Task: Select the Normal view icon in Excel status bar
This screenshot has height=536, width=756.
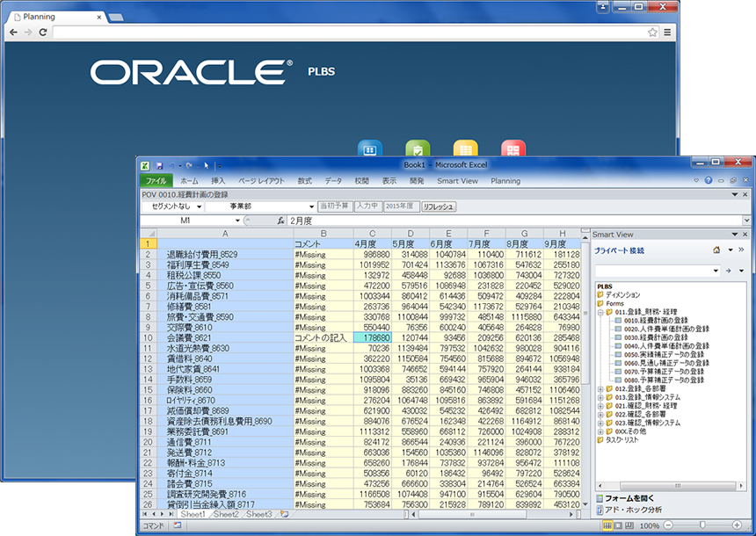Action: pos(607,523)
